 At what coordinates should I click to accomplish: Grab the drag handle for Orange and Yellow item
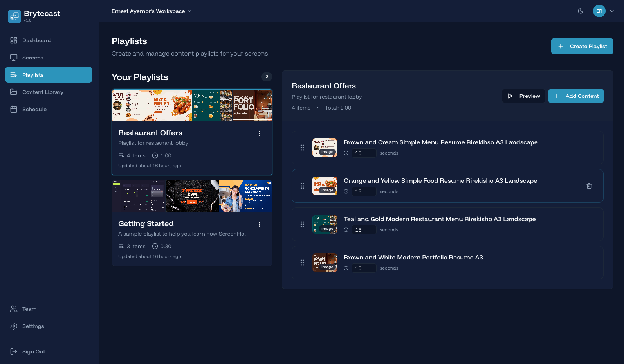click(x=302, y=186)
